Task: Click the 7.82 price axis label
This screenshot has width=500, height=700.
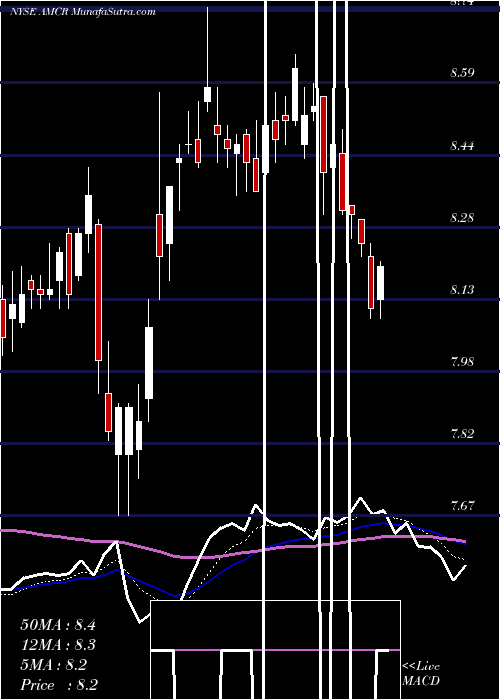Action: (462, 433)
